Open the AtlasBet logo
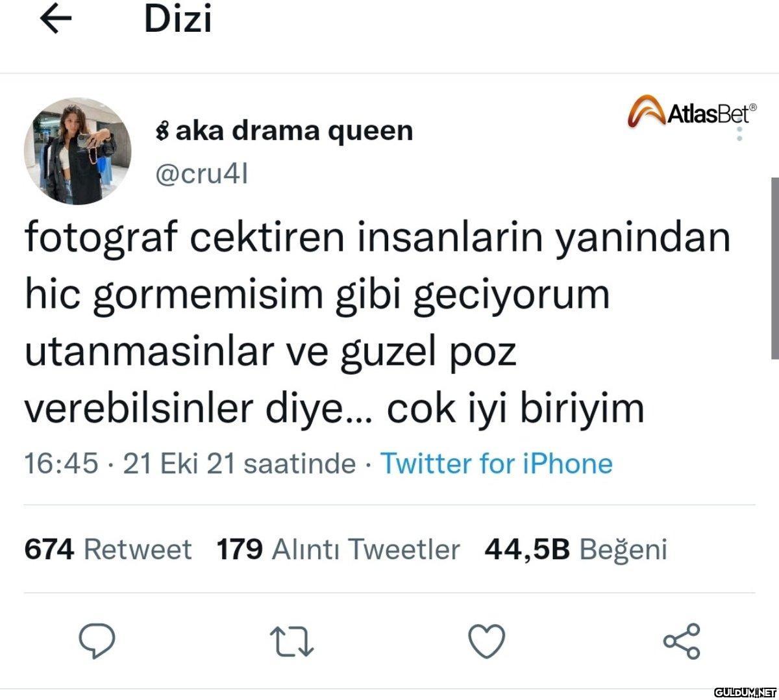Viewport: 779px width, 700px height. 692,113
